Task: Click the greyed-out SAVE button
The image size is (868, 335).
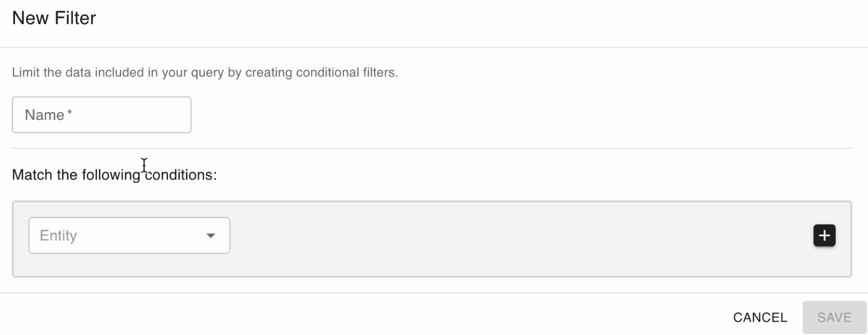Action: 834,318
